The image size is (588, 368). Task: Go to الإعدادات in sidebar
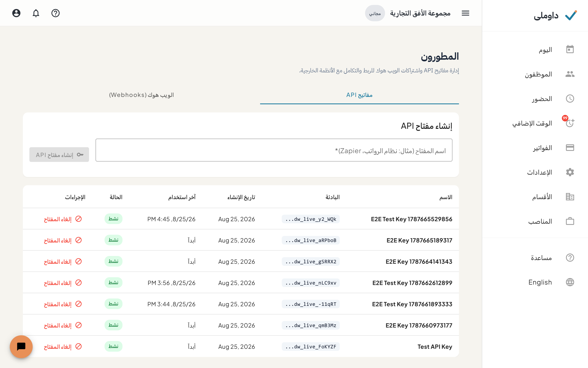tap(539, 173)
